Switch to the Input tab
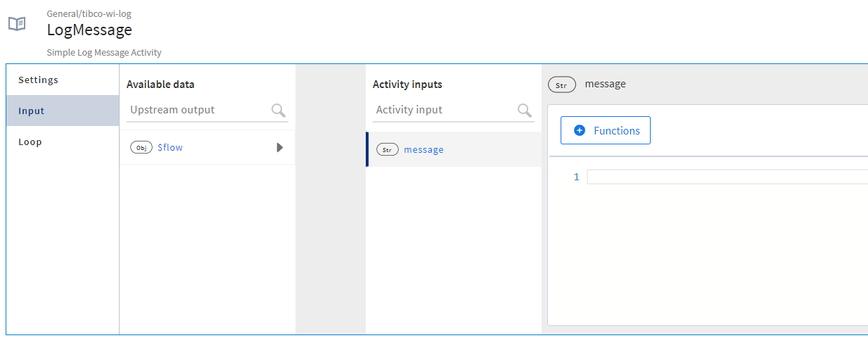The width and height of the screenshot is (868, 338). coord(32,111)
